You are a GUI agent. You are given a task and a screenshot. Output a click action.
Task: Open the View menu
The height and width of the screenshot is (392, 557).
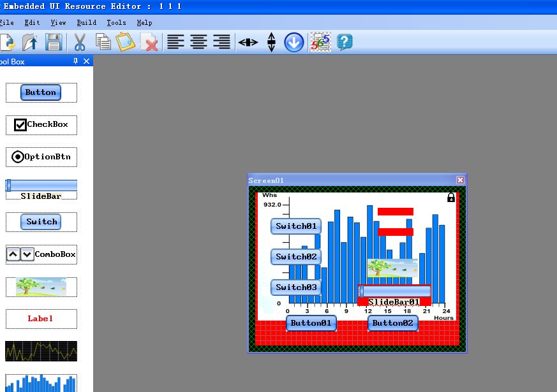pos(58,22)
